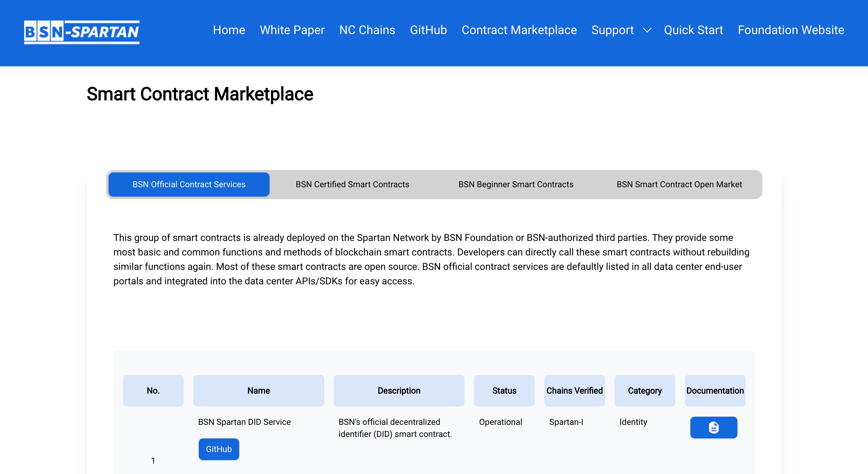Click the 'Operational' status cell
The height and width of the screenshot is (474, 868).
coord(500,422)
